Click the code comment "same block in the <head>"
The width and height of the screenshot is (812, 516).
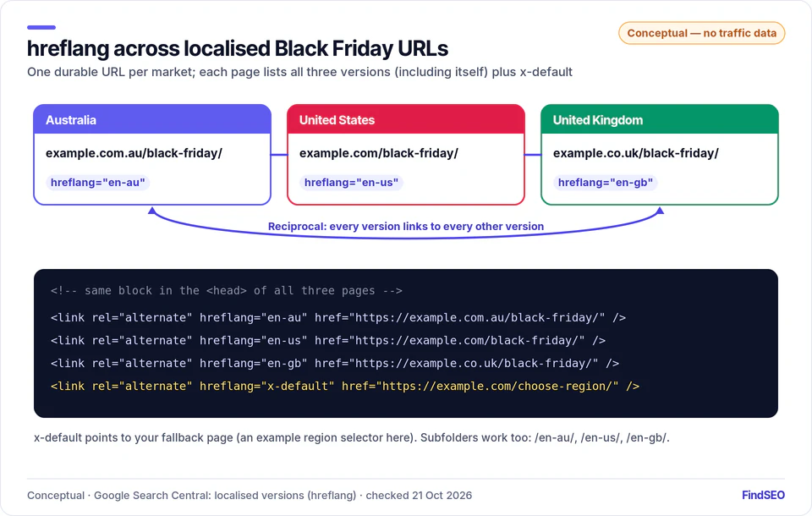(227, 291)
